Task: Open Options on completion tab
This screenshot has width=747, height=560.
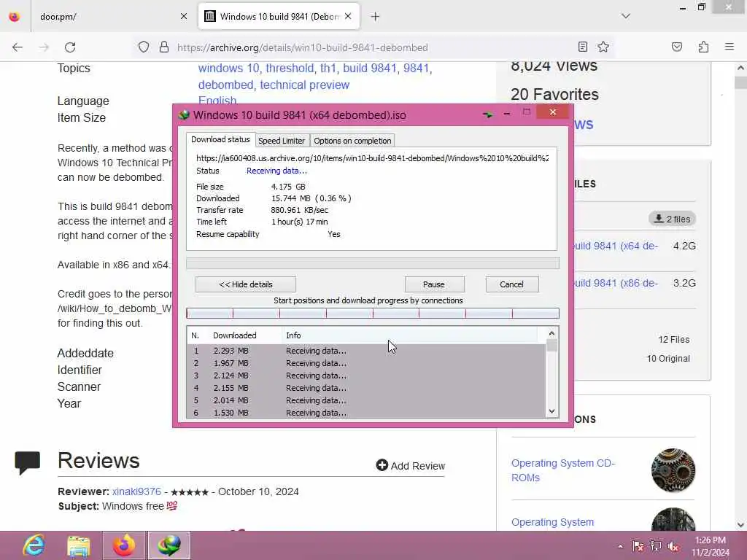Action: point(352,141)
